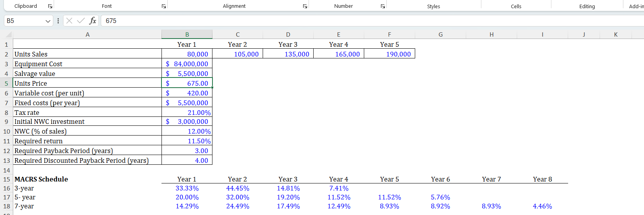
Task: Confirm entry with the check mark
Action: coord(81,21)
